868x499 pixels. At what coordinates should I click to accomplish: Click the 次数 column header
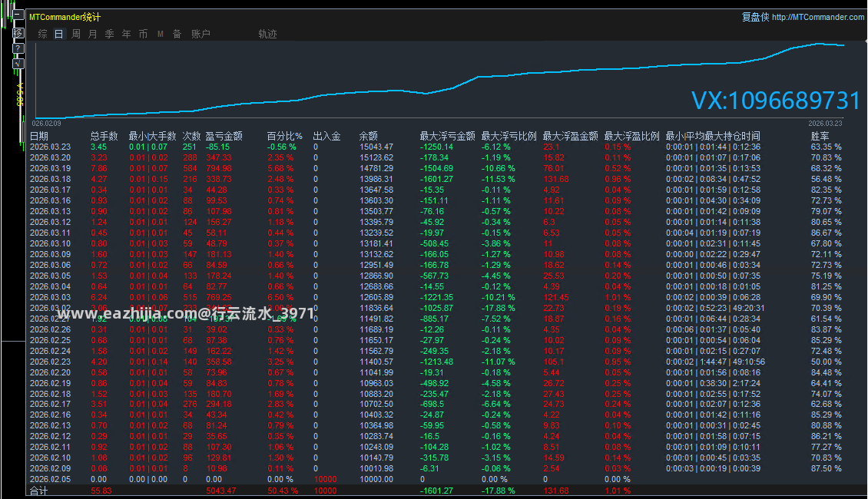tap(191, 136)
